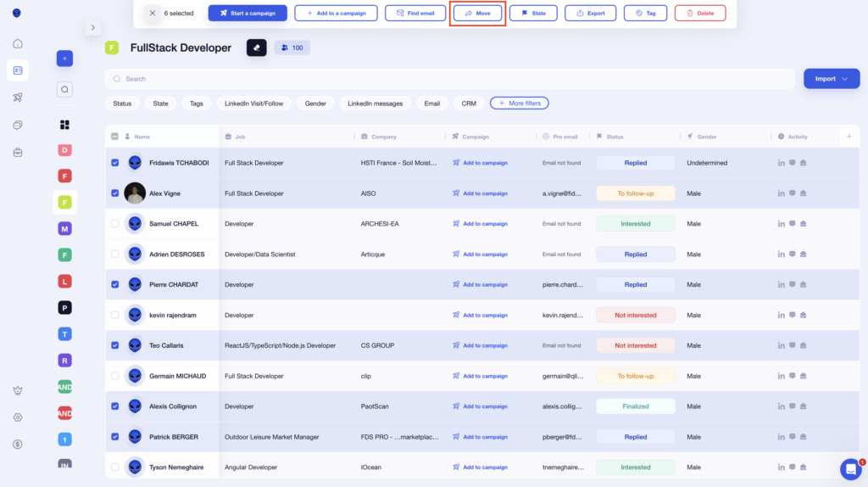
Task: Open the settings gear in left sidebar
Action: 18,417
